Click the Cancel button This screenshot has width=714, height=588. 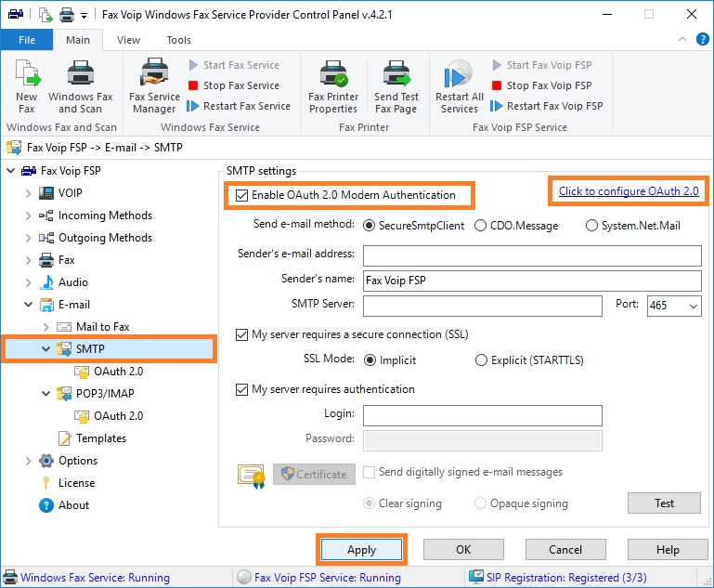tap(565, 550)
